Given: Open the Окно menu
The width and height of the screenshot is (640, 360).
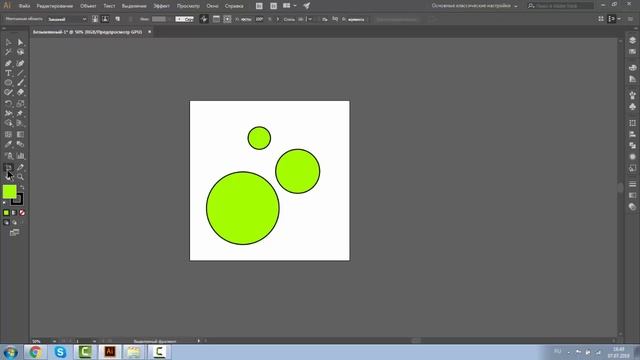Looking at the screenshot, I should point(212,6).
